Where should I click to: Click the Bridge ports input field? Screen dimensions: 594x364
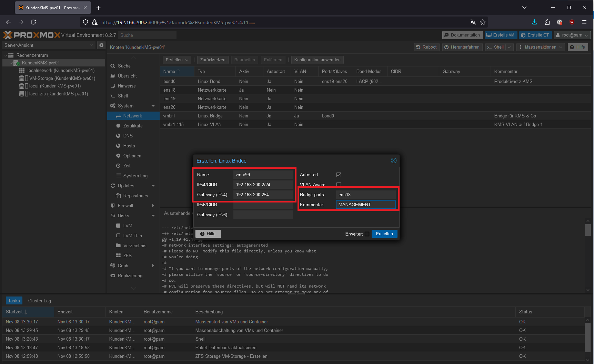365,195
